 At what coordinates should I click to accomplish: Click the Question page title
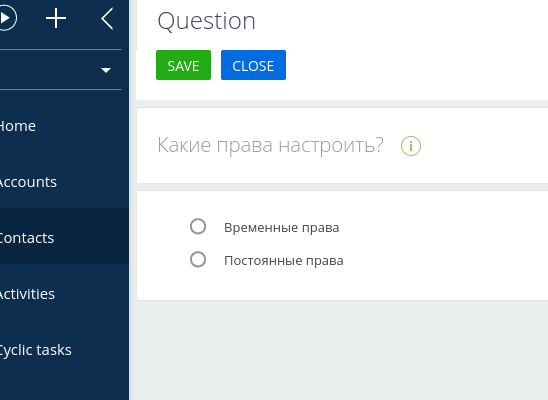click(207, 21)
